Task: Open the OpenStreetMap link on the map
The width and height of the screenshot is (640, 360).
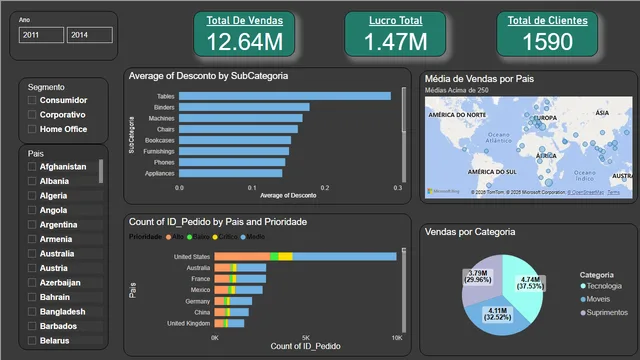Action: [585, 192]
